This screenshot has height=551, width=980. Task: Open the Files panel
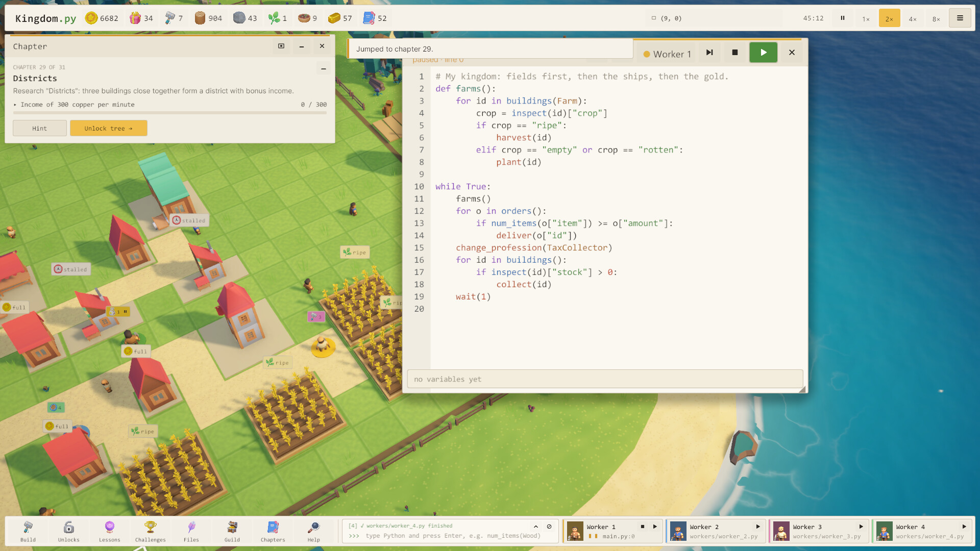click(191, 531)
